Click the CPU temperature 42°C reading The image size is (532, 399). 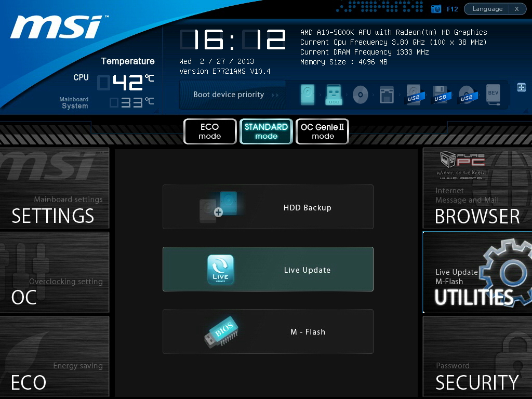tap(126, 83)
